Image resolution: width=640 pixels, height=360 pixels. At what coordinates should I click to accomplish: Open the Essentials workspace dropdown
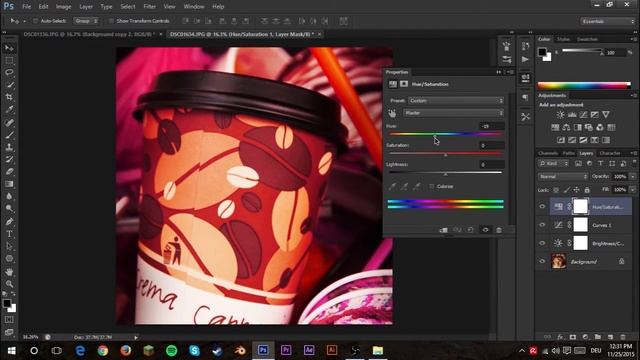click(608, 21)
